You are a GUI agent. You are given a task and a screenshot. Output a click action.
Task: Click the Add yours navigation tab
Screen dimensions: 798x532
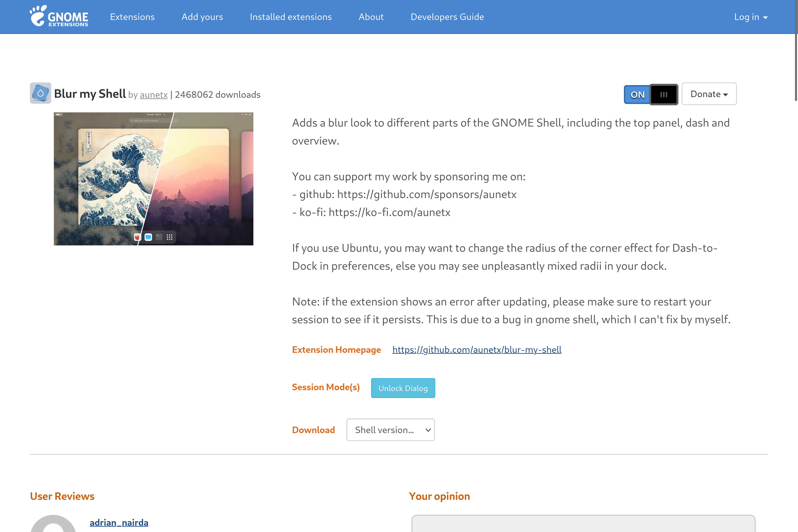click(202, 17)
